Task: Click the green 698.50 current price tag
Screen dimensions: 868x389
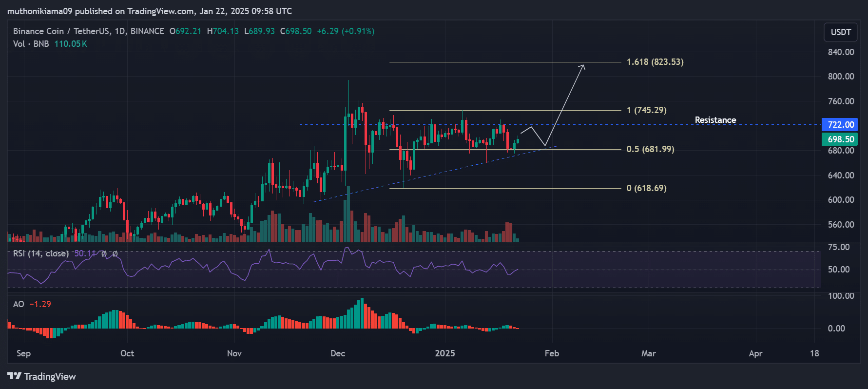Action: 840,139
